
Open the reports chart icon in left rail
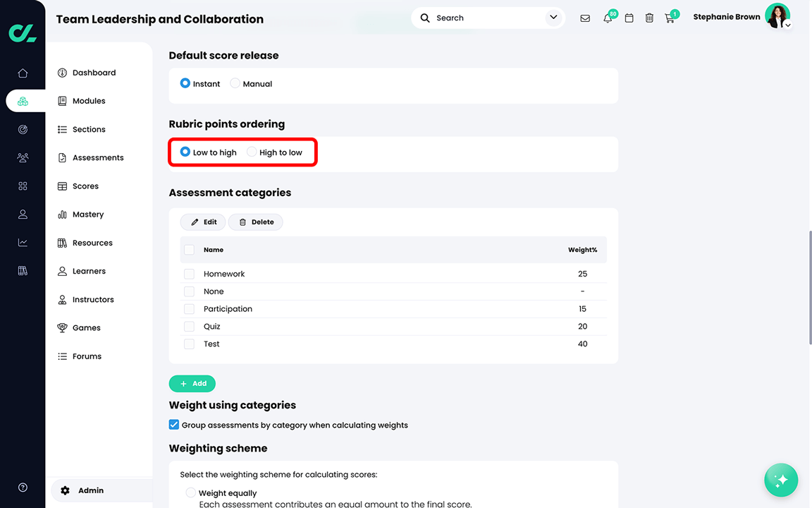23,243
